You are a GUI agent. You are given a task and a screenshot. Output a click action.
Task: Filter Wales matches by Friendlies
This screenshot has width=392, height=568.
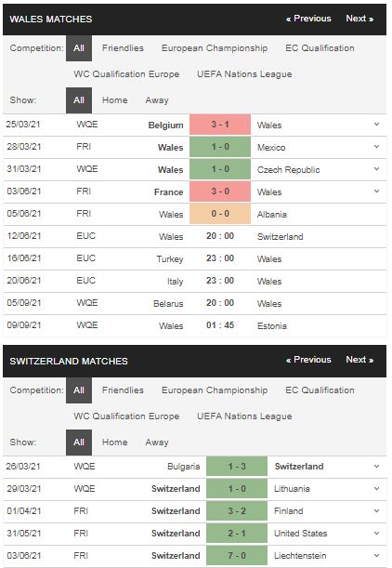coord(123,48)
